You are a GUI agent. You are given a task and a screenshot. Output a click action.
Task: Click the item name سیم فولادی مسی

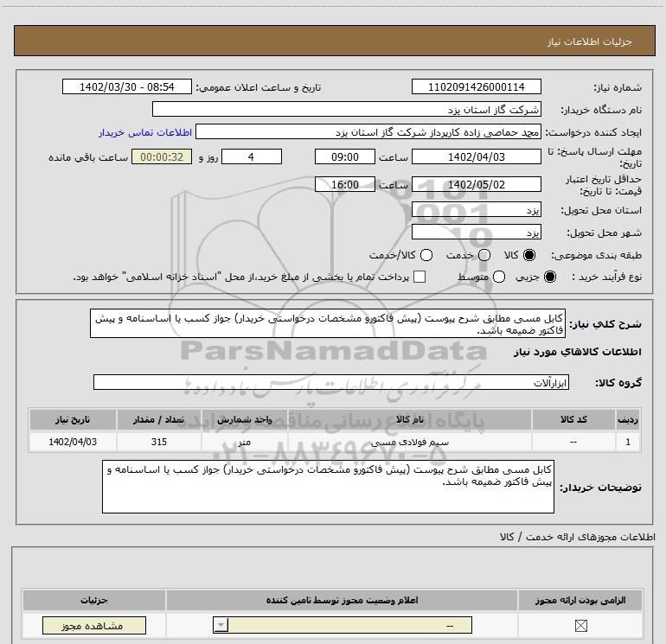click(410, 442)
